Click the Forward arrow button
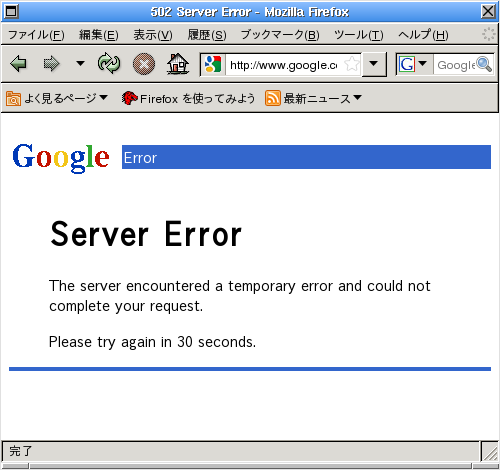The height and width of the screenshot is (470, 500). (x=51, y=63)
